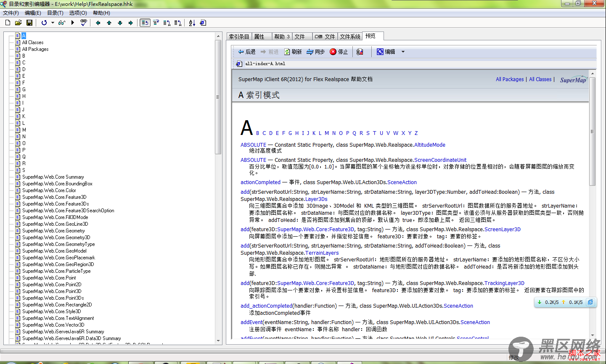Viewport: 606px width, 364px height.
Task: Open the All Packages link in the preview header
Action: 510,79
